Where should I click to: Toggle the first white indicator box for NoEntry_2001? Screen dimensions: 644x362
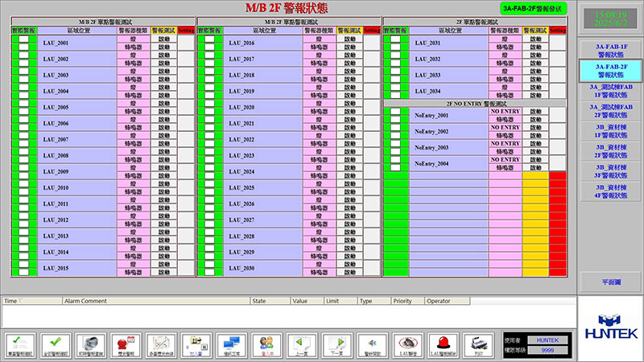[x=395, y=113]
